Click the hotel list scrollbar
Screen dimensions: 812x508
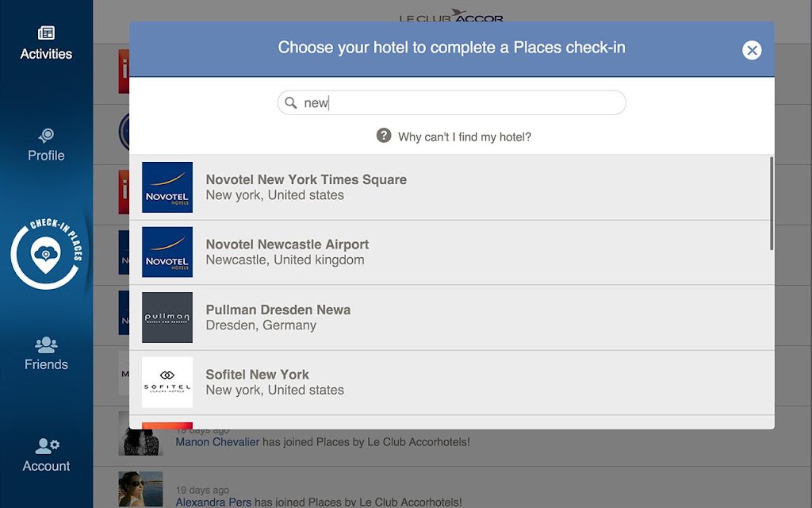[772, 203]
